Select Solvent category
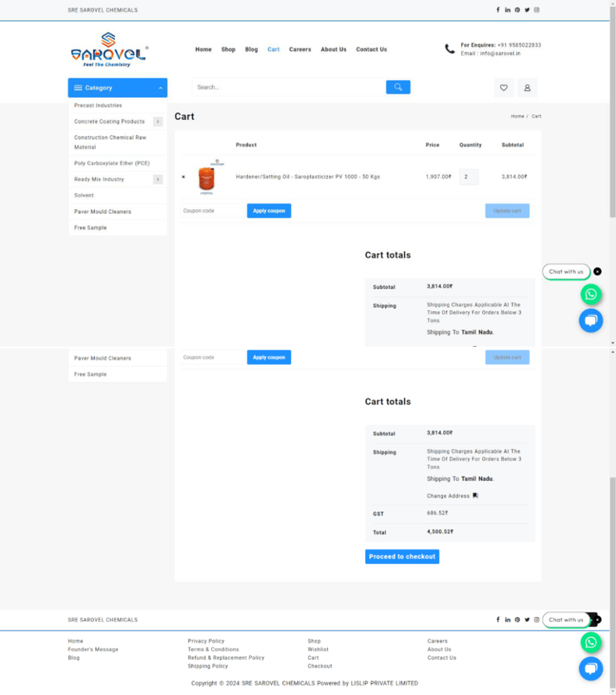The height and width of the screenshot is (695, 616). click(83, 195)
